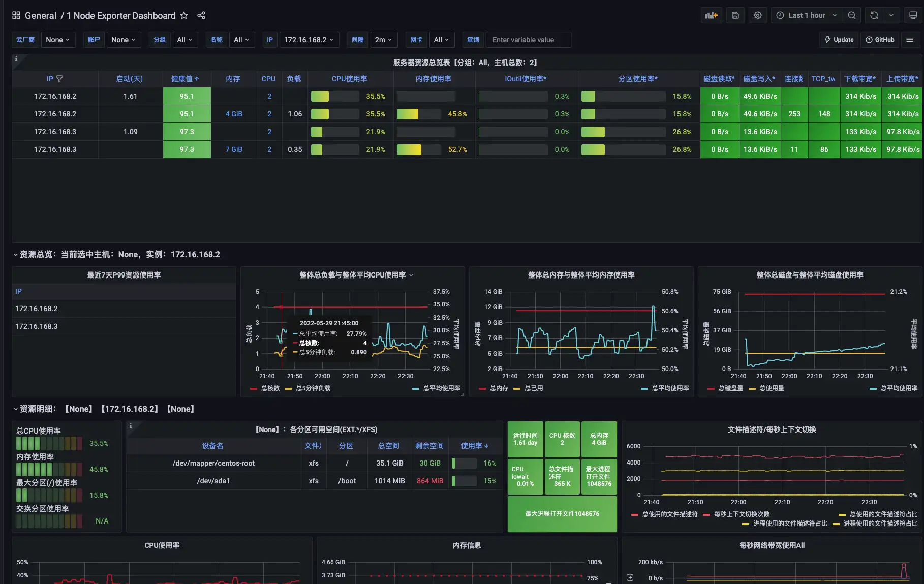Open the CPU load panel title menu
This screenshot has width=924, height=584.
pyautogui.click(x=356, y=275)
